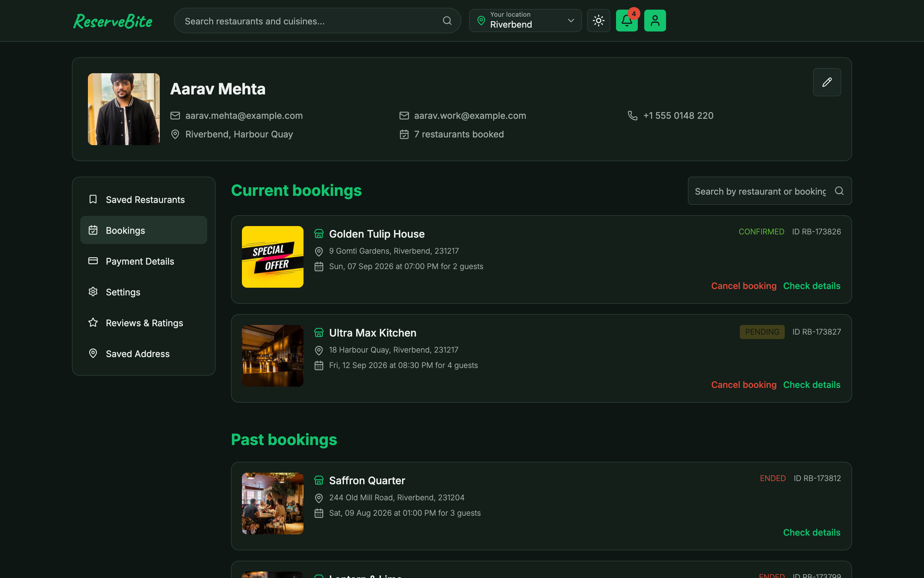Image resolution: width=924 pixels, height=578 pixels.
Task: Click the pin icon beside 244 Old Mill Road
Action: pyautogui.click(x=319, y=498)
